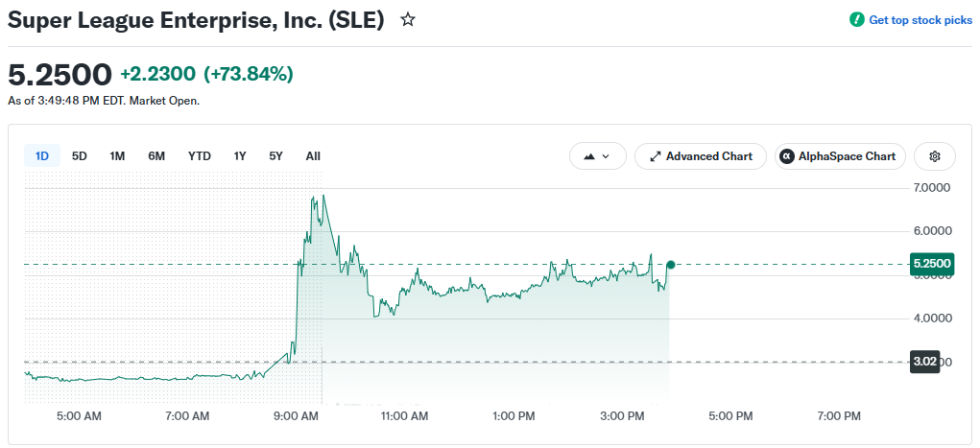Star SLE to add to watchlist
This screenshot has height=448, width=980.
(x=408, y=20)
